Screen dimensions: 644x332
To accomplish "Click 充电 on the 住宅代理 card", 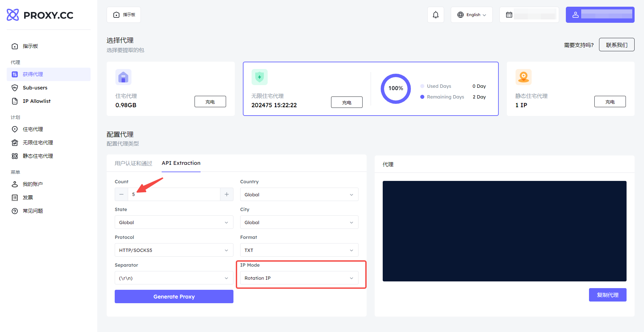I will (x=210, y=102).
